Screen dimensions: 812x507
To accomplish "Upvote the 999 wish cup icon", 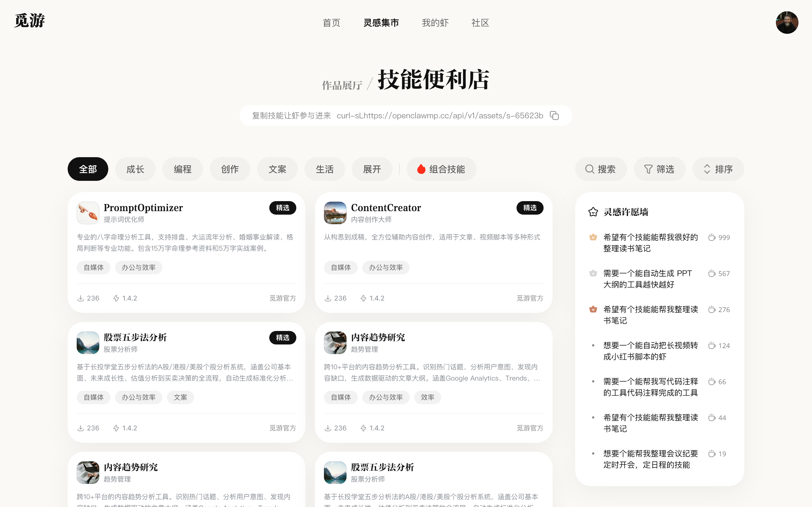I will pyautogui.click(x=712, y=237).
